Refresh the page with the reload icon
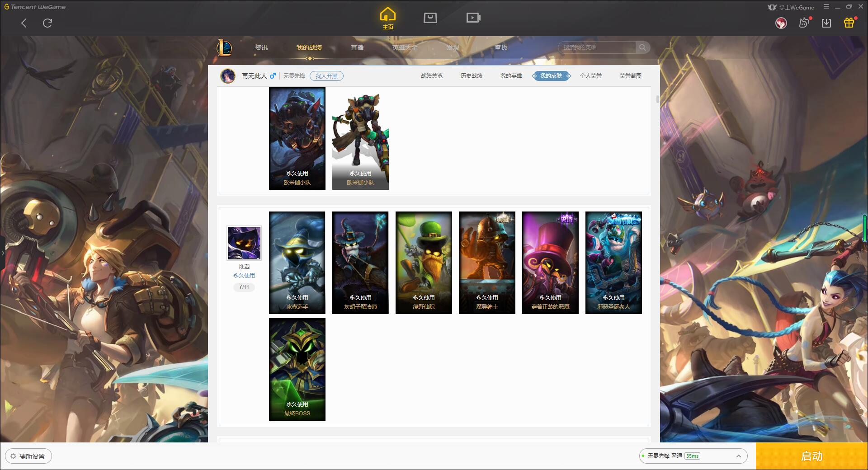The image size is (868, 470). [47, 23]
